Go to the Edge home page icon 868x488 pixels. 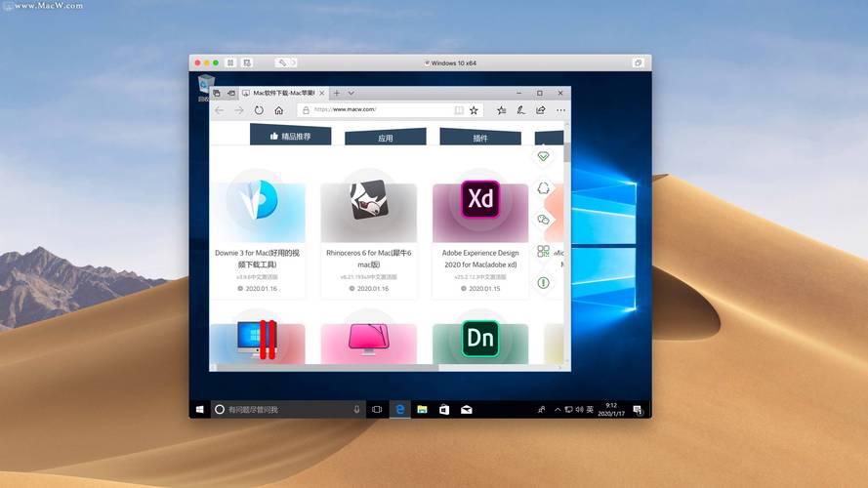point(278,110)
